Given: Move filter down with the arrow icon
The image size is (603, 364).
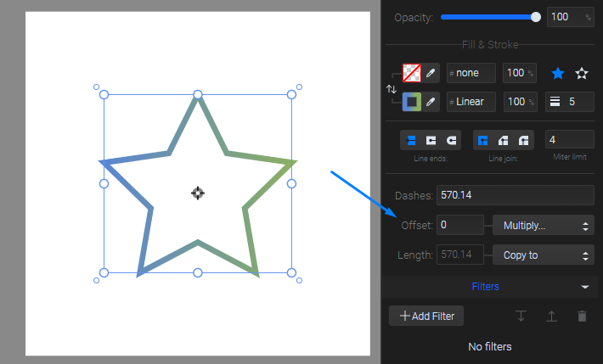Looking at the screenshot, I should (x=521, y=316).
